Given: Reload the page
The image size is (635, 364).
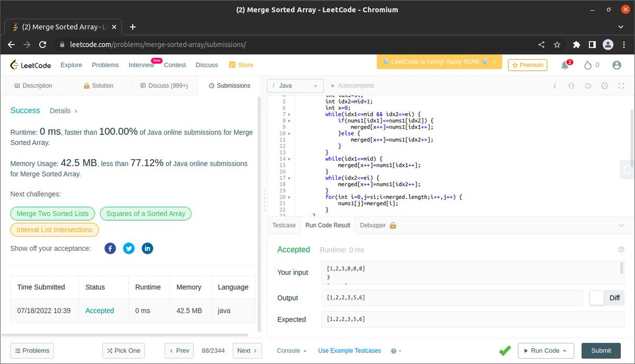Looking at the screenshot, I should [x=43, y=45].
